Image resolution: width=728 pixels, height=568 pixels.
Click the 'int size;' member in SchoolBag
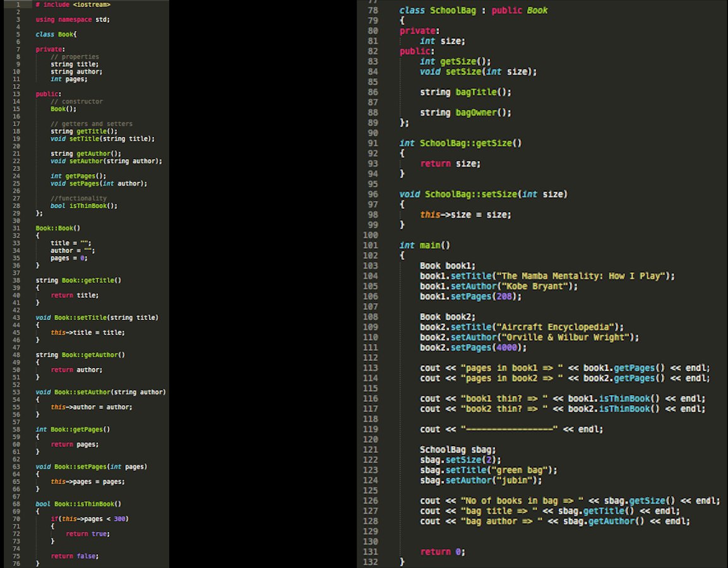coord(443,41)
